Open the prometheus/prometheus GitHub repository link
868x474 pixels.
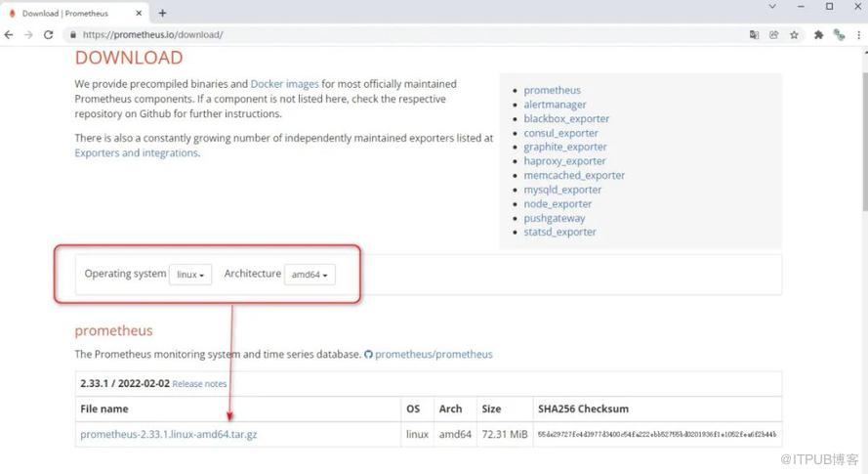point(434,354)
